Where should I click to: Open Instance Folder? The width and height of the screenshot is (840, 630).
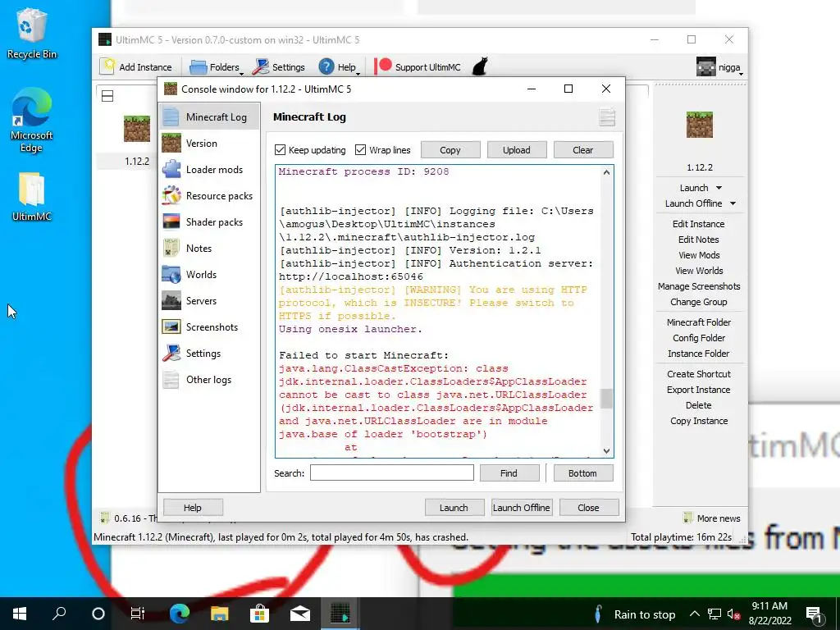[699, 353]
